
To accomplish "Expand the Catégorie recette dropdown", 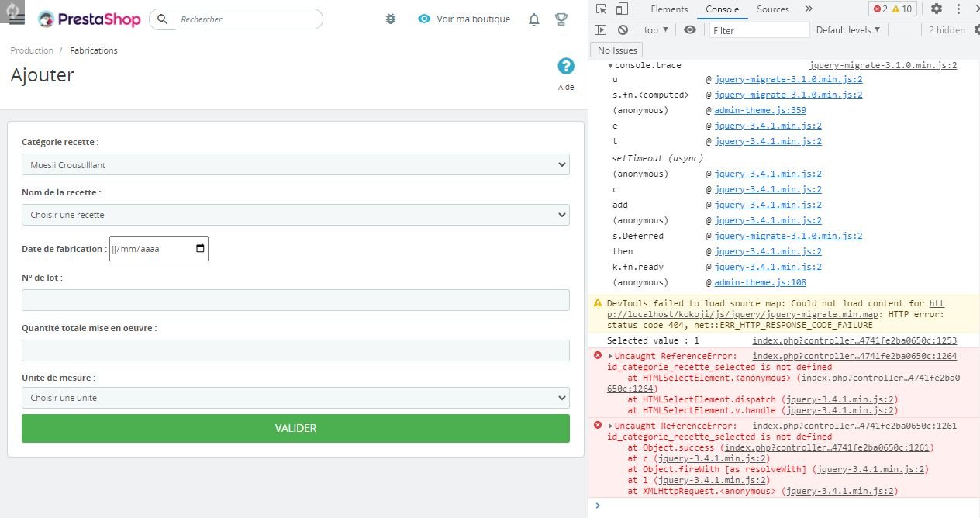I will click(295, 164).
